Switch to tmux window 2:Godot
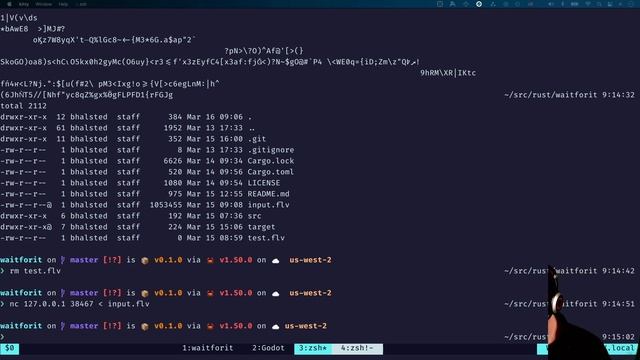 [268, 348]
